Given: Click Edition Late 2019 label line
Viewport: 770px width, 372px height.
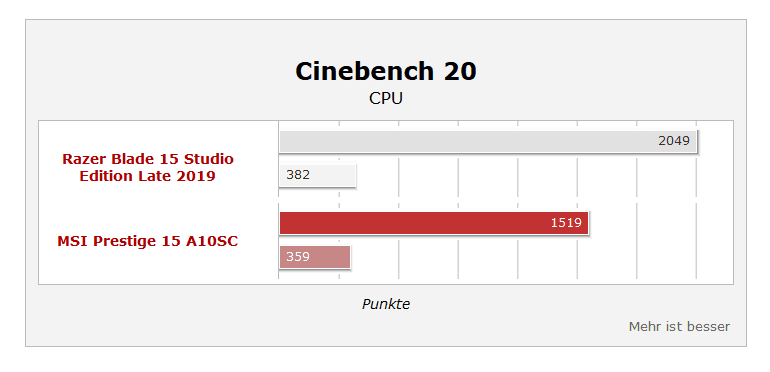Looking at the screenshot, I should (147, 176).
